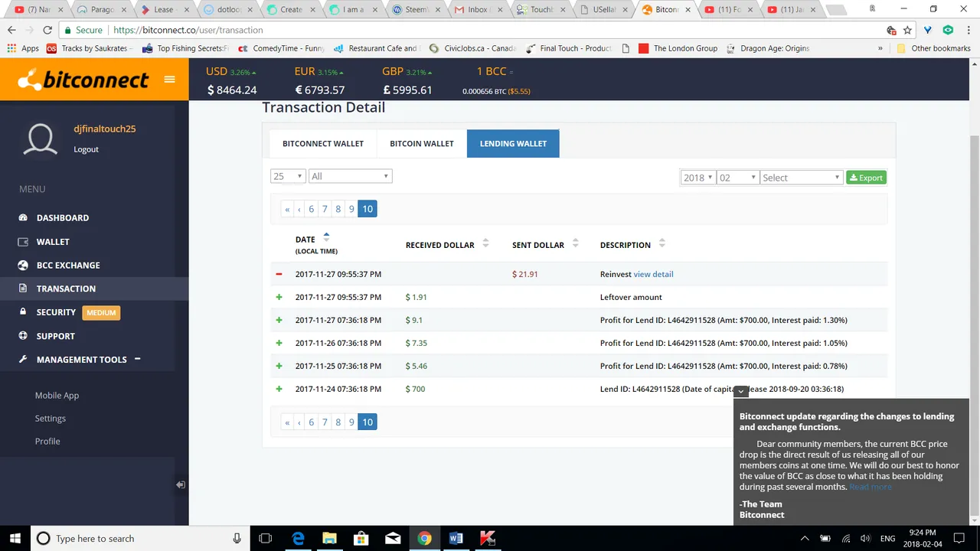Click Logout under username
The height and width of the screenshot is (551, 980).
[x=86, y=149]
